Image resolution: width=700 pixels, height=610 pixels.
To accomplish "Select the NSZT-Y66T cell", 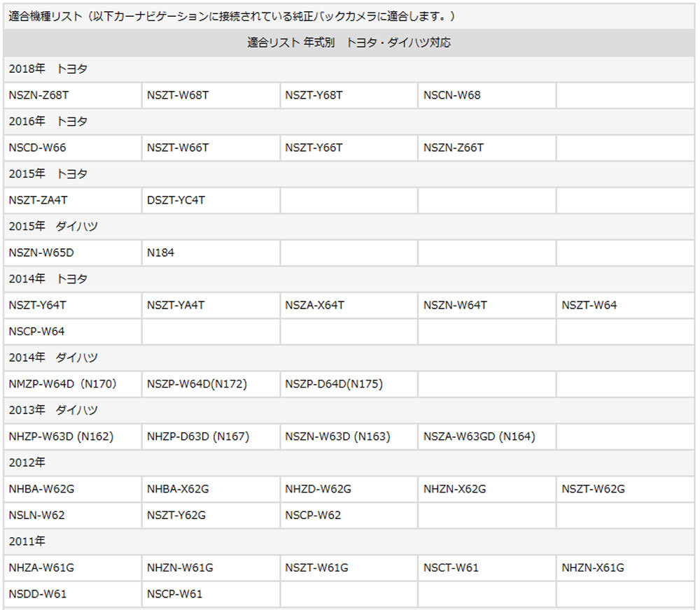I will point(349,148).
